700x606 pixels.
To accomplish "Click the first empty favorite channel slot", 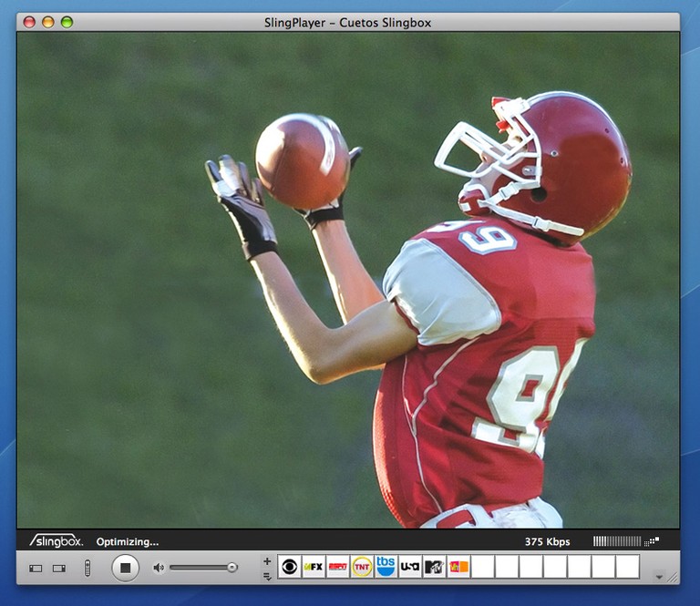I will coord(482,567).
